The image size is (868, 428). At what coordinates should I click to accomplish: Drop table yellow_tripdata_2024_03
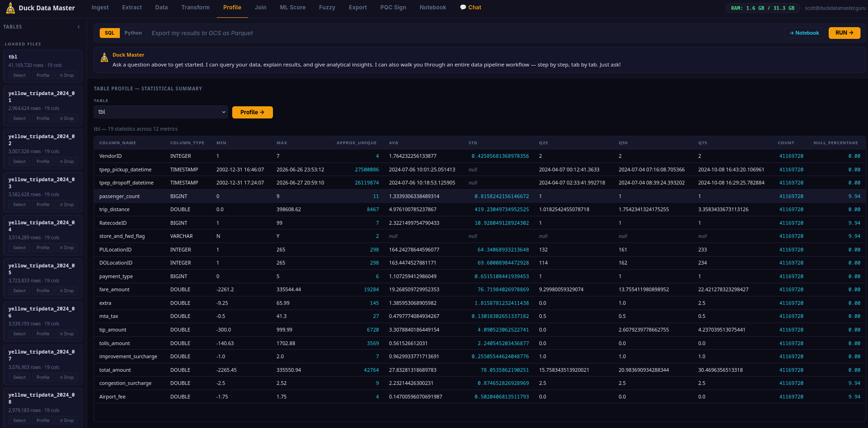point(67,205)
